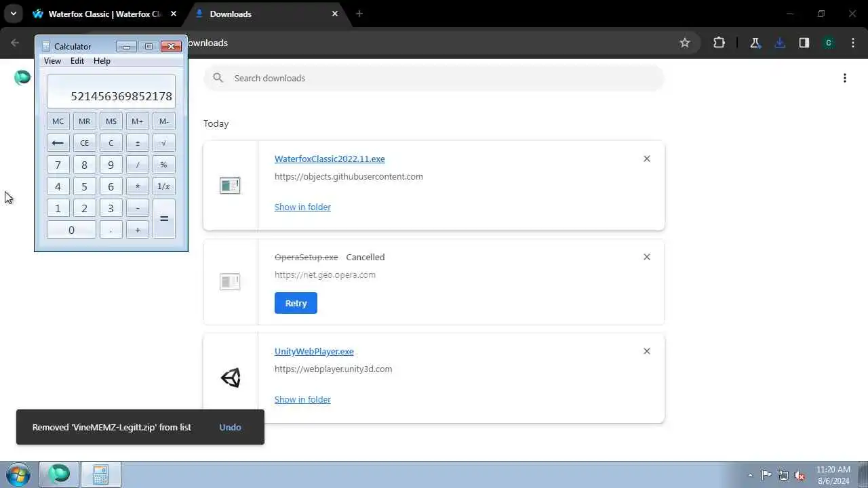This screenshot has height=488, width=868.
Task: Click Calculator M- button
Action: pos(163,121)
